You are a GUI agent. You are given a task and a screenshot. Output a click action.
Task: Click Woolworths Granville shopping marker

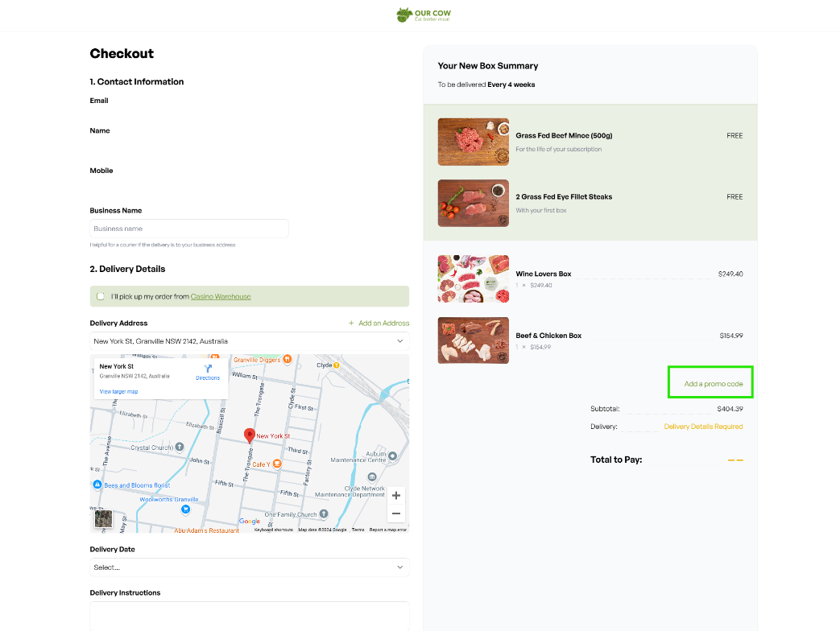[185, 509]
